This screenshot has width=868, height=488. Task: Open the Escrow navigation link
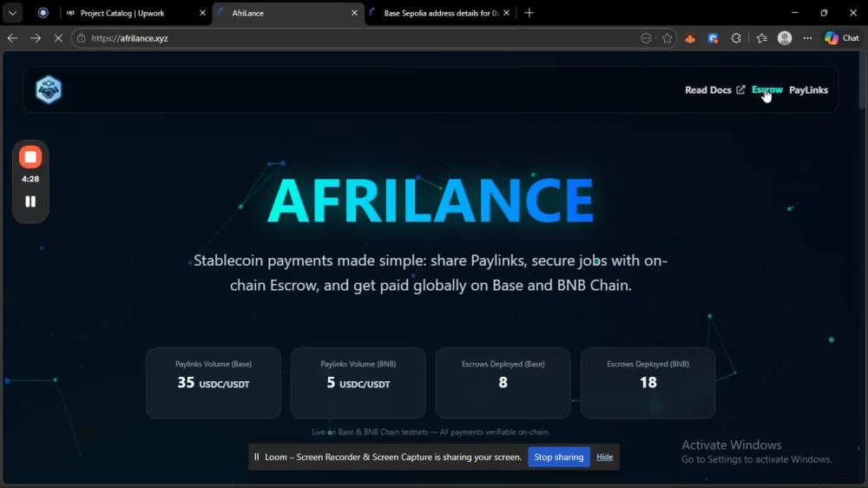click(766, 89)
